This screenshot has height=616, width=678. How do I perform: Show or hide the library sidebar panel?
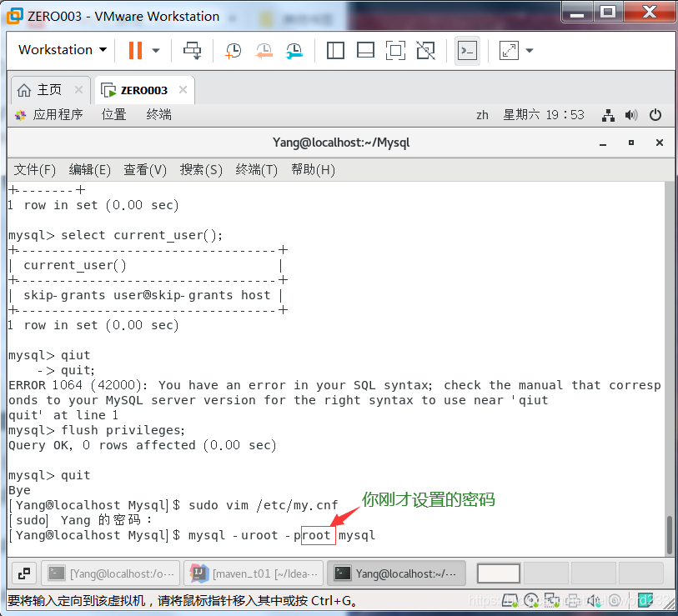[x=335, y=51]
